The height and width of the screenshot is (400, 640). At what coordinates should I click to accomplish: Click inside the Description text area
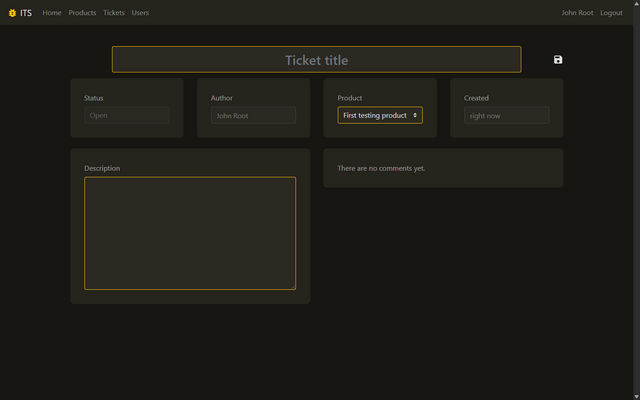(190, 233)
